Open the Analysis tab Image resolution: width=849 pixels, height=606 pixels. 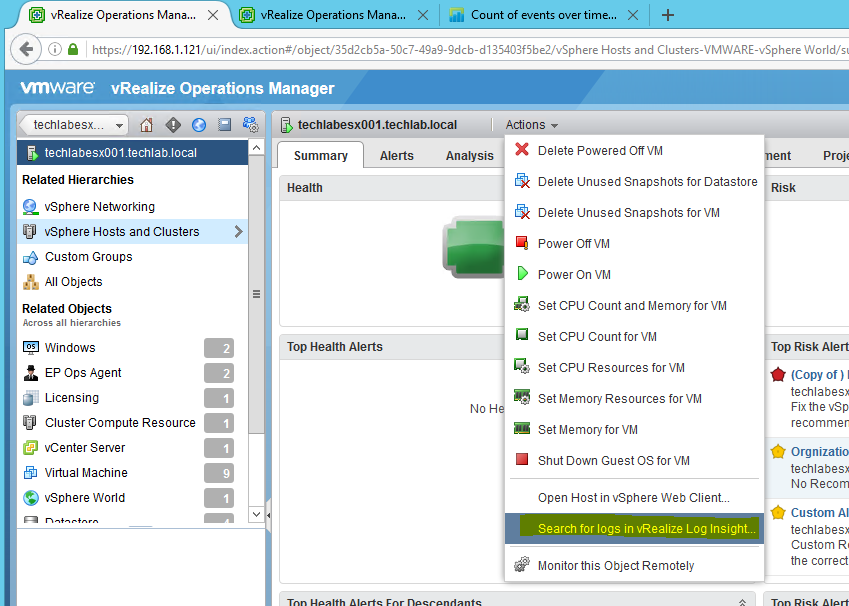[469, 156]
